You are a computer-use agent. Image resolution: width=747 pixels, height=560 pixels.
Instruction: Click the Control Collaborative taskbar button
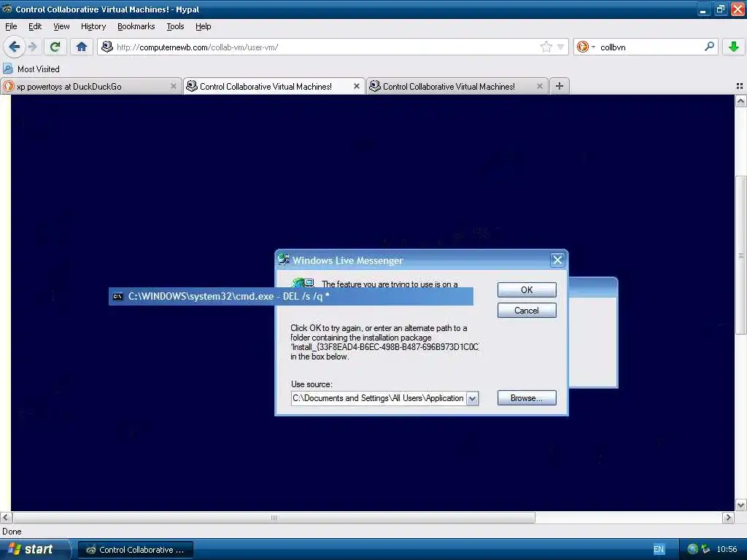pos(136,550)
